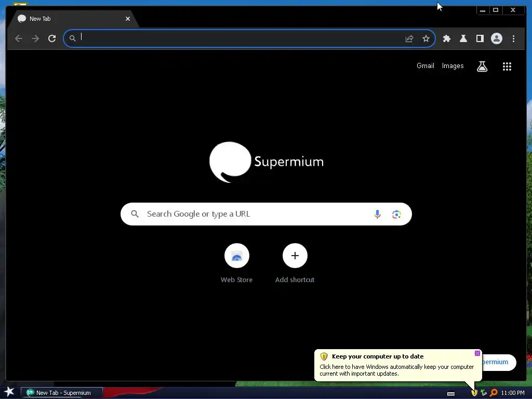Image resolution: width=532 pixels, height=399 pixels.
Task: Click the orange magnifier tray icon
Action: point(494,393)
